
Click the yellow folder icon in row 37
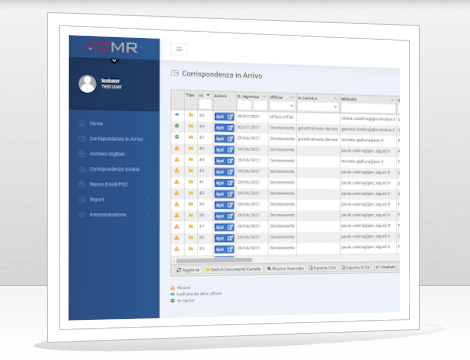point(191,226)
